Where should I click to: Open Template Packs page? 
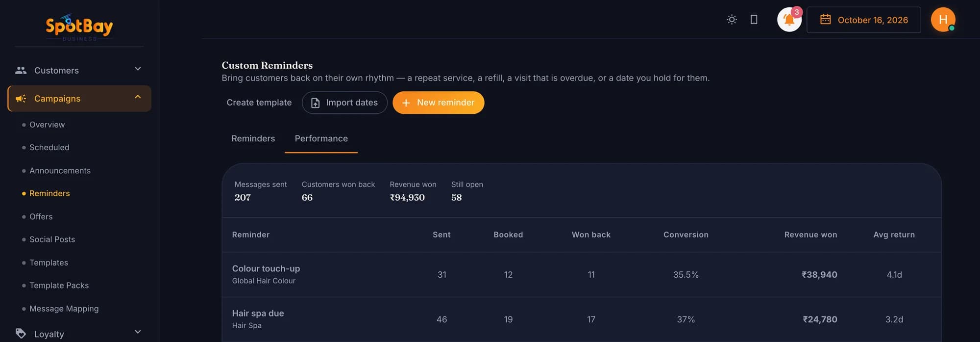point(59,286)
